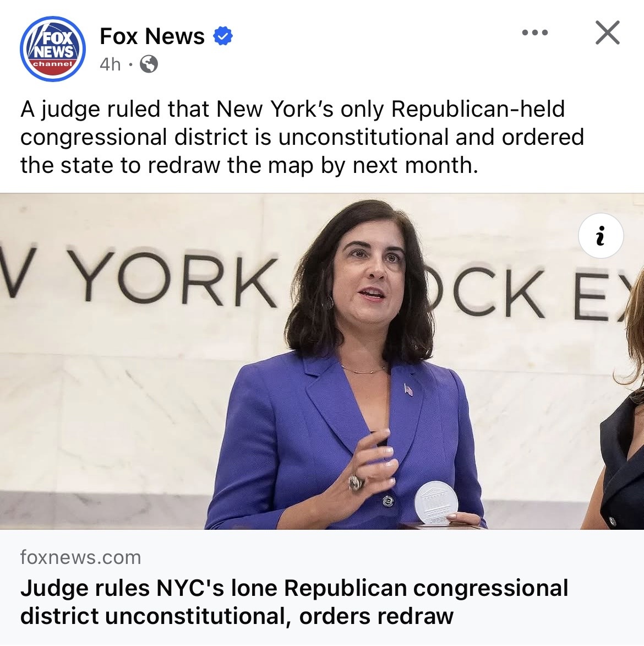
Task: Click the ring on the woman's hand in the photo
Action: [356, 482]
